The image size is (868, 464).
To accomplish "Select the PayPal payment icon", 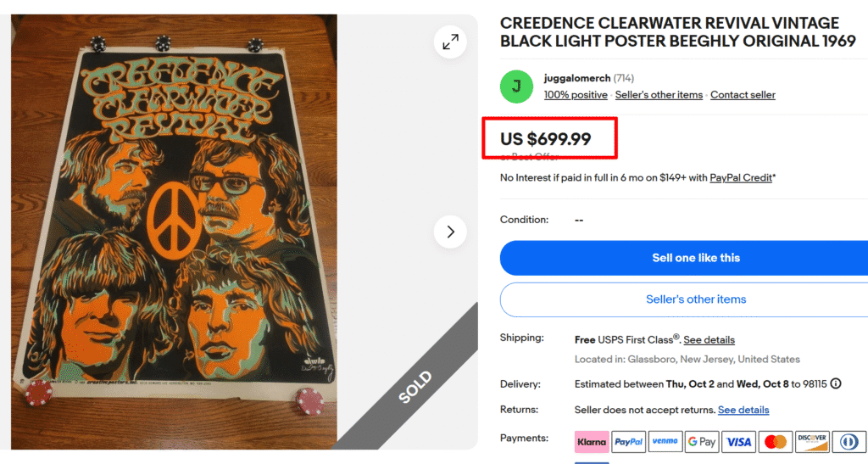I will pos(629,442).
